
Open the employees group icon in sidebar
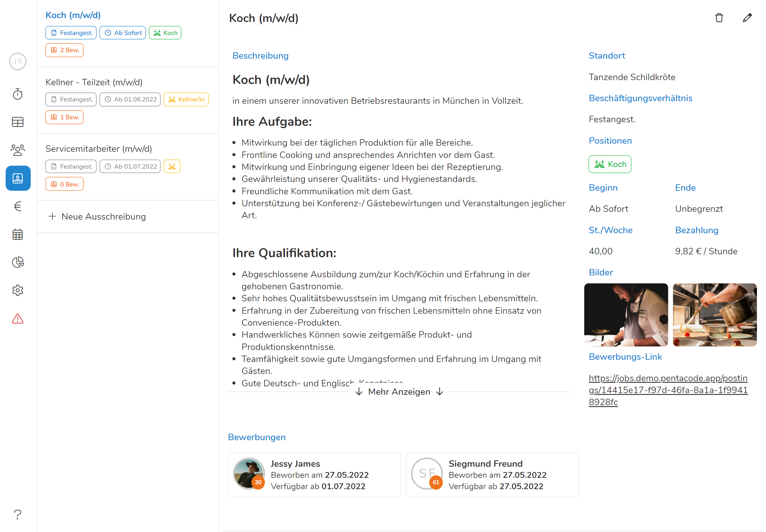point(18,150)
